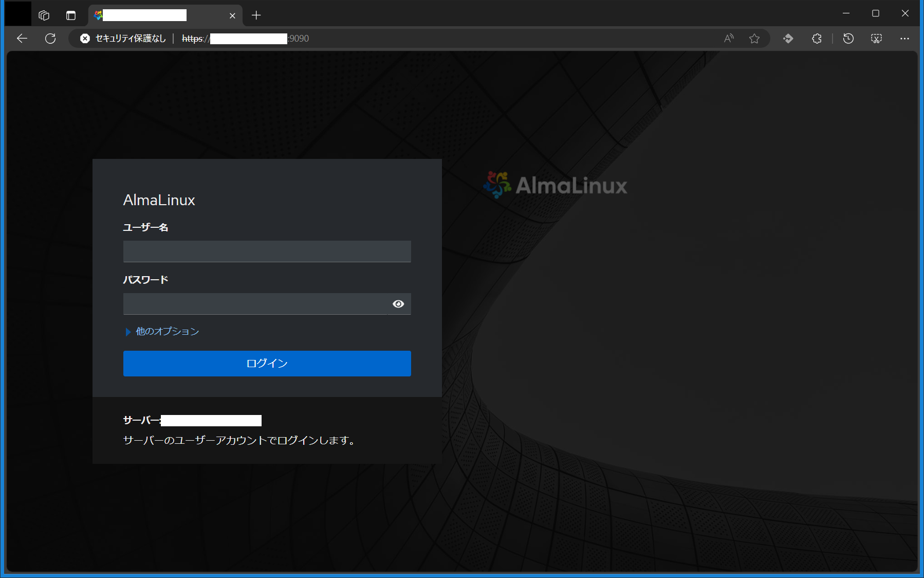
Task: Open a new browser tab
Action: 256,15
